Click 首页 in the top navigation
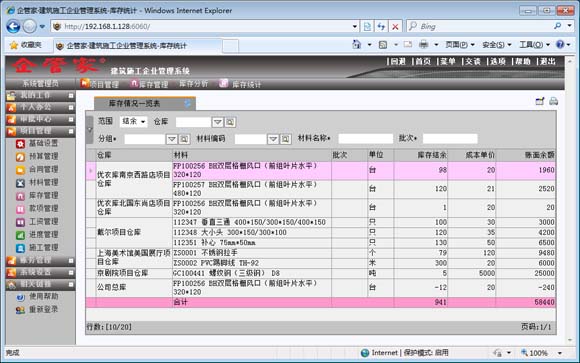This screenshot has width=580, height=363. [x=423, y=61]
